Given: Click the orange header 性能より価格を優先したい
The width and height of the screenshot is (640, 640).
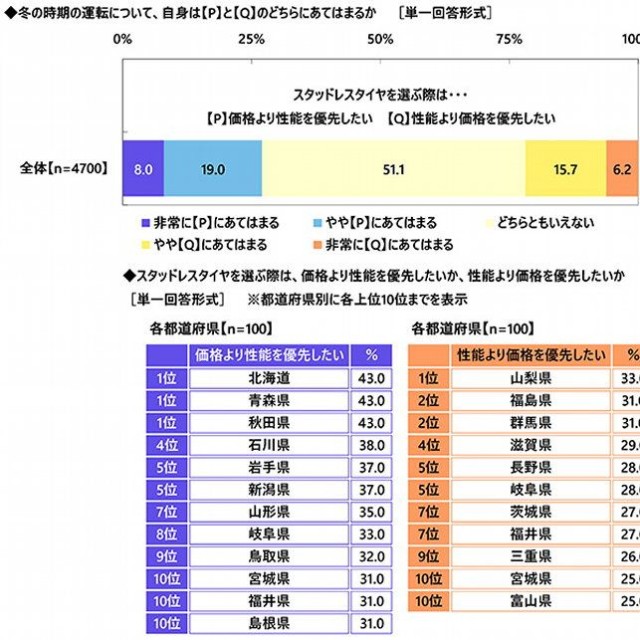Looking at the screenshot, I should 531,355.
